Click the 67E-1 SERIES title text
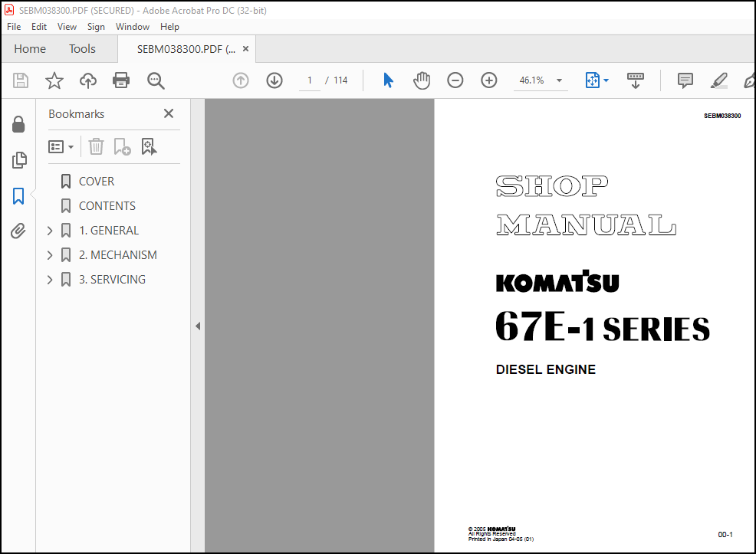756x554 pixels. tap(603, 326)
